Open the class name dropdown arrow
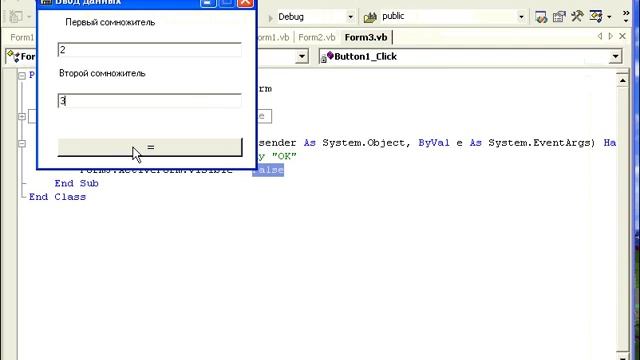 coord(302,56)
